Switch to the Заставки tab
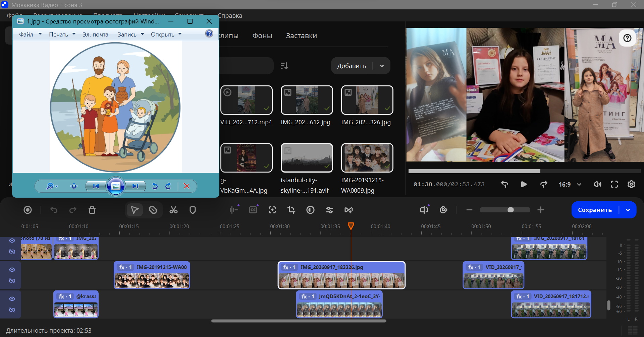Image resolution: width=644 pixels, height=337 pixels. tap(301, 36)
